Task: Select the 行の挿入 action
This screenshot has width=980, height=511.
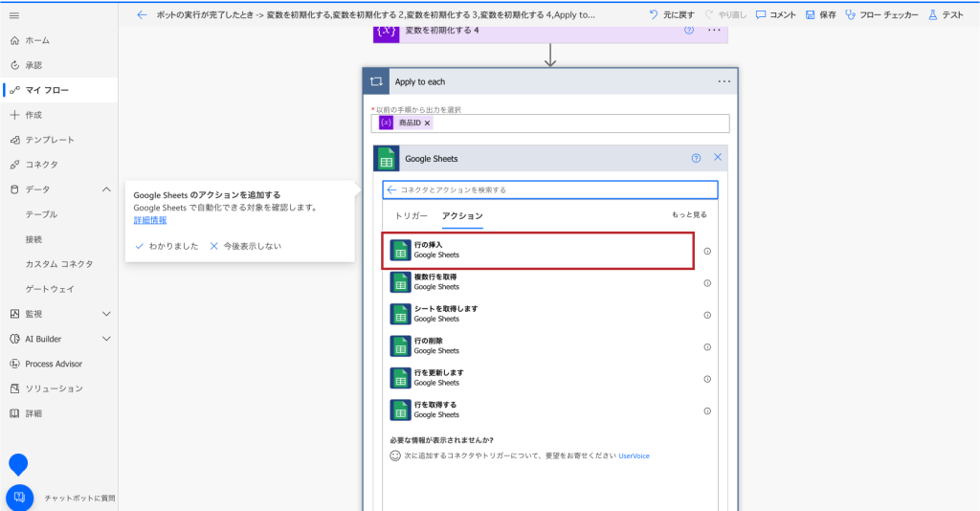Action: (538, 251)
